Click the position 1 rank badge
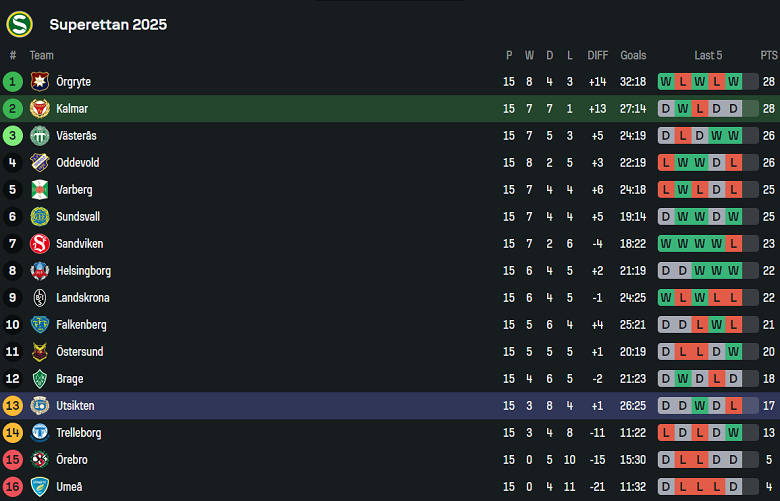The image size is (780, 501). 13,82
